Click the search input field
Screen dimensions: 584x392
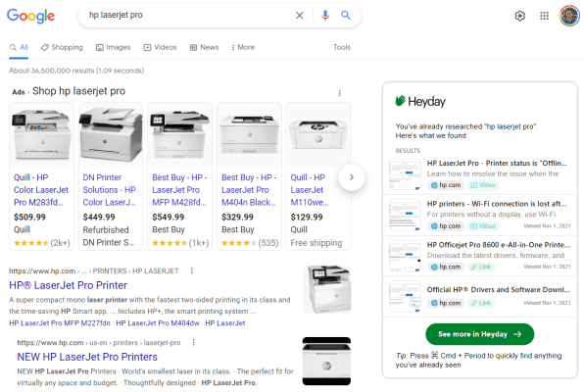click(188, 16)
